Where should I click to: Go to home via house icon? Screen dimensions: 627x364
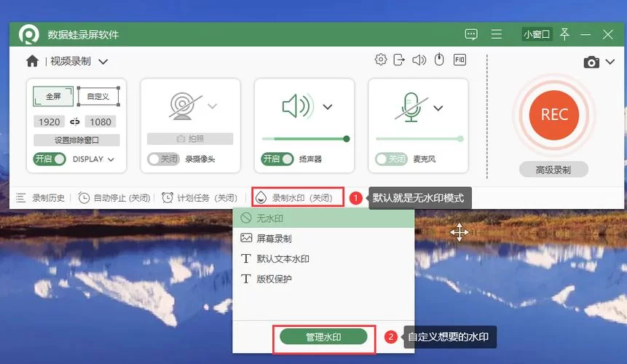[32, 61]
